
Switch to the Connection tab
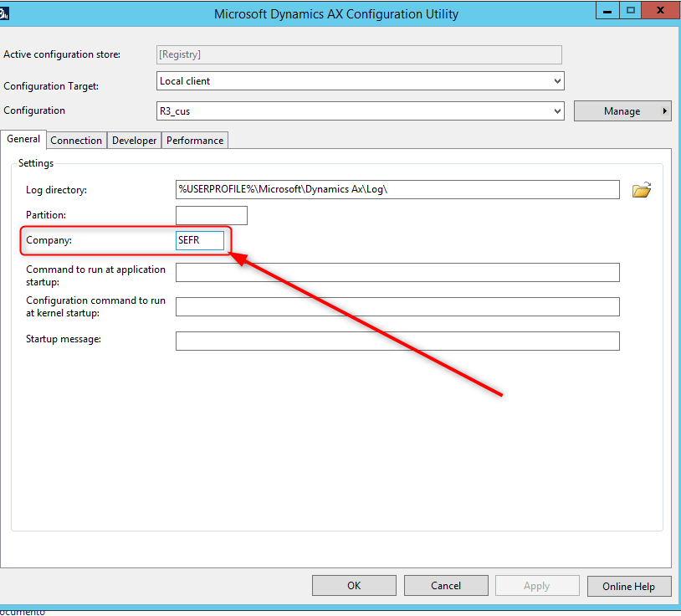click(76, 141)
